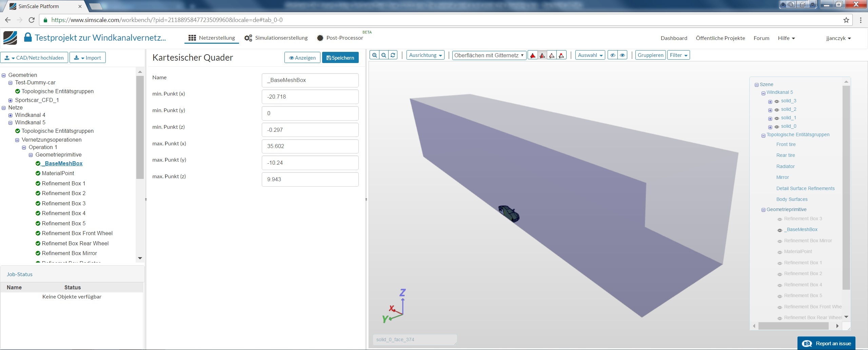Reload the page in browser
Image resolution: width=868 pixels, height=350 pixels.
(32, 20)
